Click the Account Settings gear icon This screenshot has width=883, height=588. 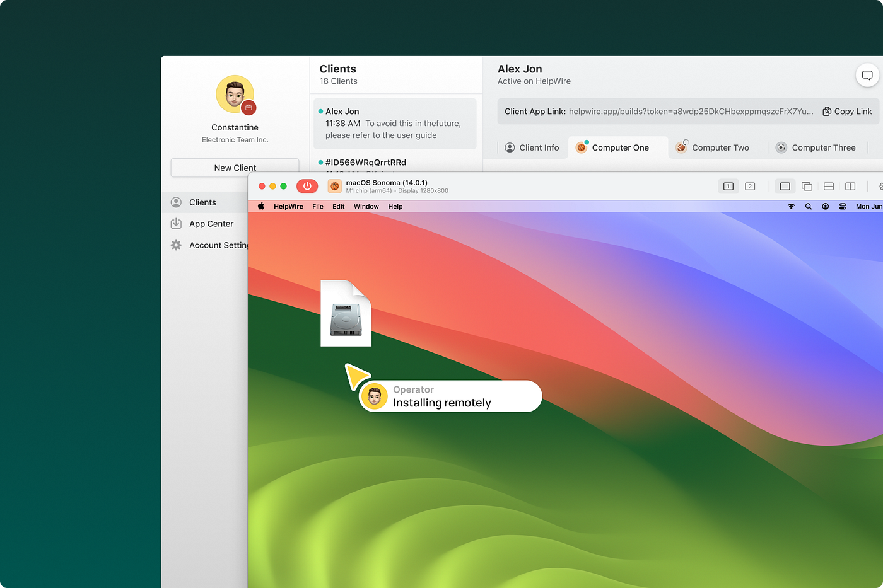(x=176, y=245)
